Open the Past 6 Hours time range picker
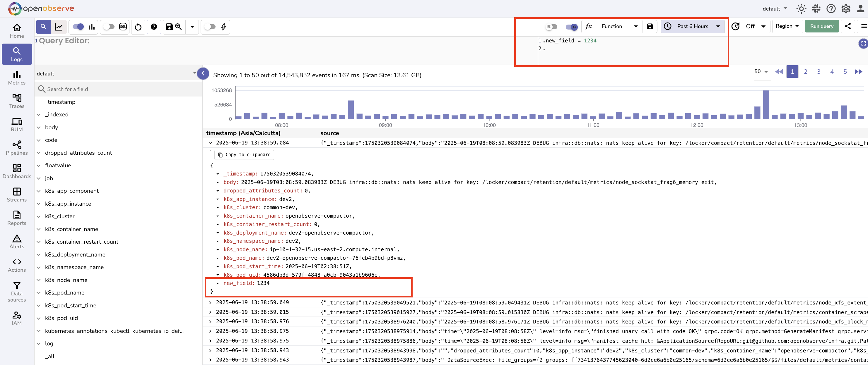This screenshot has width=868, height=365. 693,26
